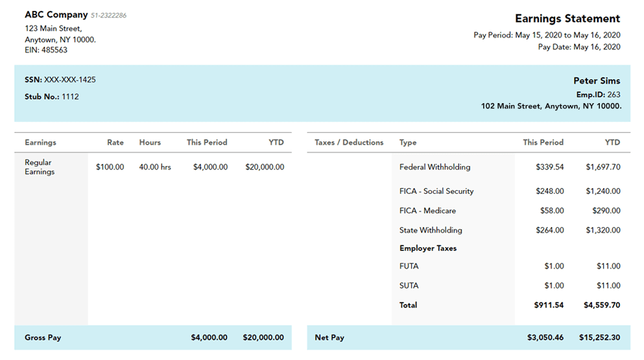Viewport: 644px width, 360px height.
Task: Click the Earnings Statement title
Action: [567, 19]
